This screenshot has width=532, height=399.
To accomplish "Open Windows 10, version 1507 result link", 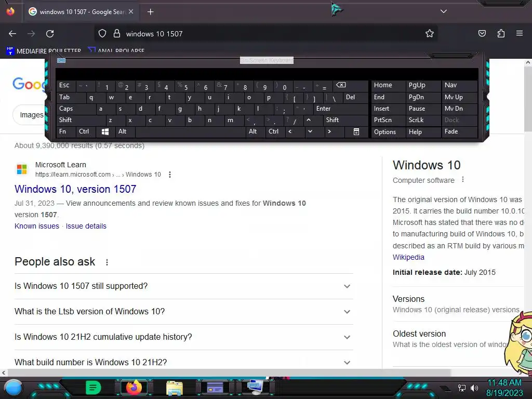I will [75, 189].
